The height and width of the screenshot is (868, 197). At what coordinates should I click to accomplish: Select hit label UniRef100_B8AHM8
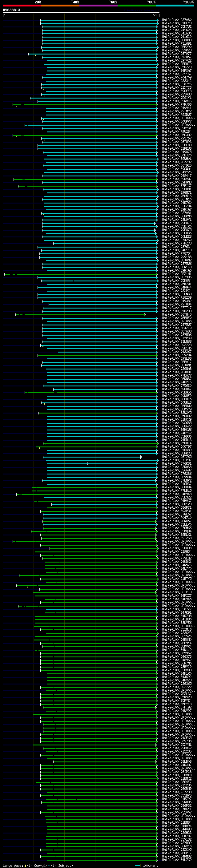point(176,40)
